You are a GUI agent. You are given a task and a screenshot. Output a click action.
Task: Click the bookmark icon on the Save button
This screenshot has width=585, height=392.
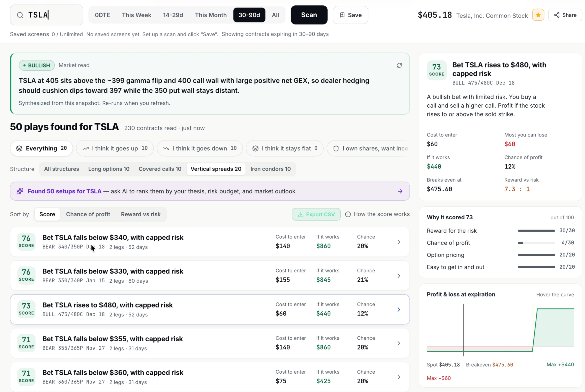click(342, 15)
